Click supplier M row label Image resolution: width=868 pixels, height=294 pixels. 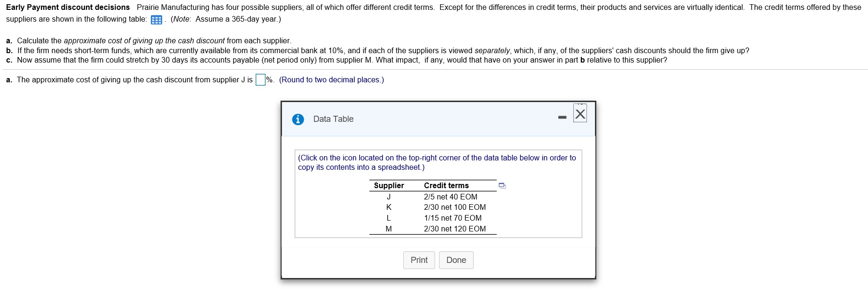[x=389, y=229]
